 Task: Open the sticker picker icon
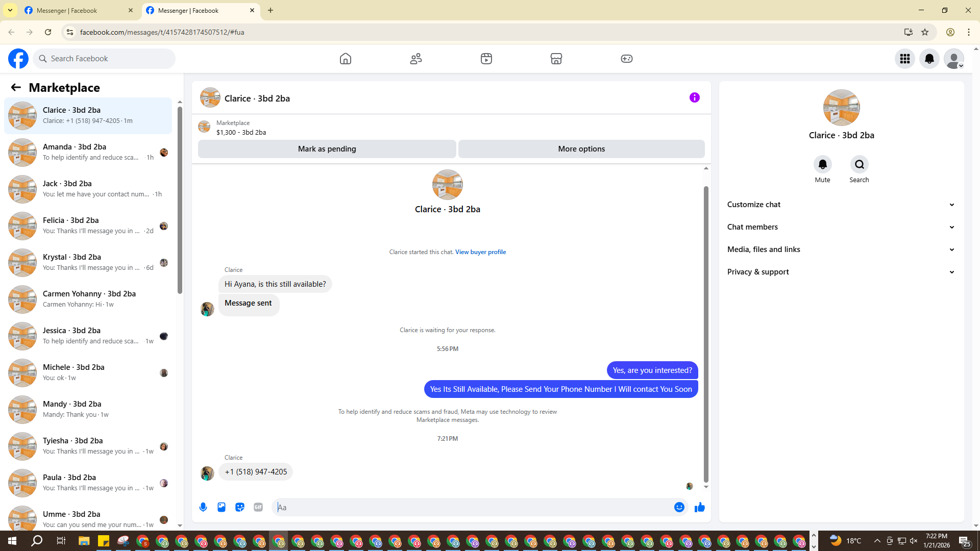click(x=240, y=507)
